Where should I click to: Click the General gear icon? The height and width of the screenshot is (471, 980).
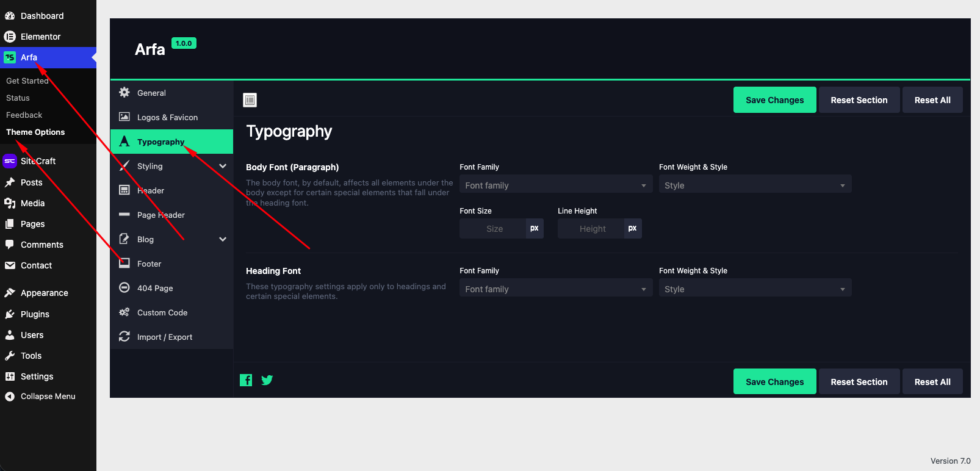pyautogui.click(x=124, y=93)
